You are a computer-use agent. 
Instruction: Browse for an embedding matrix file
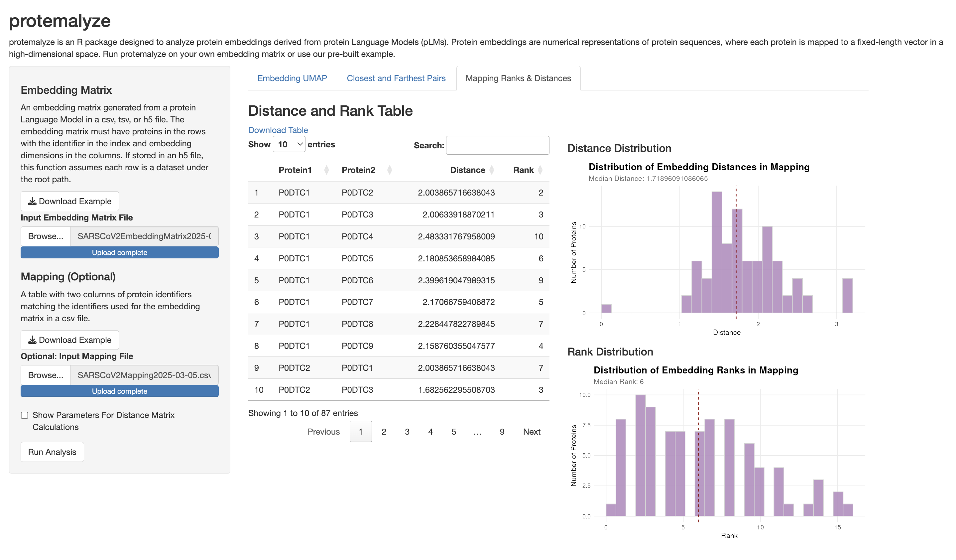point(46,236)
